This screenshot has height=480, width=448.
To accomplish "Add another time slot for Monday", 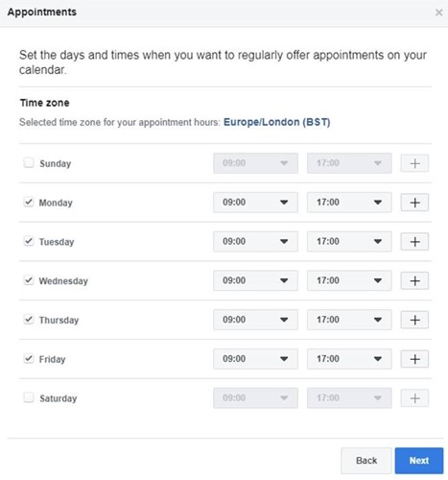I will point(414,203).
